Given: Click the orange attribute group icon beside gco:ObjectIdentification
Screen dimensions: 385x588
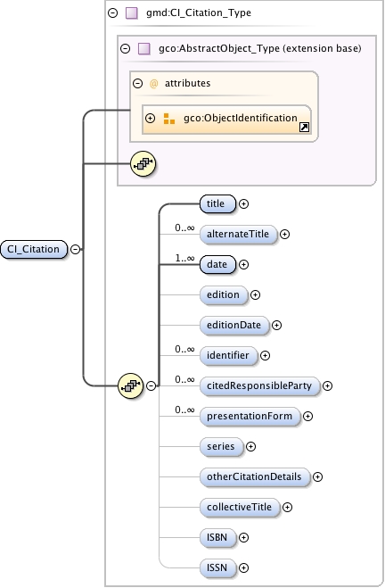Looking at the screenshot, I should coord(169,119).
